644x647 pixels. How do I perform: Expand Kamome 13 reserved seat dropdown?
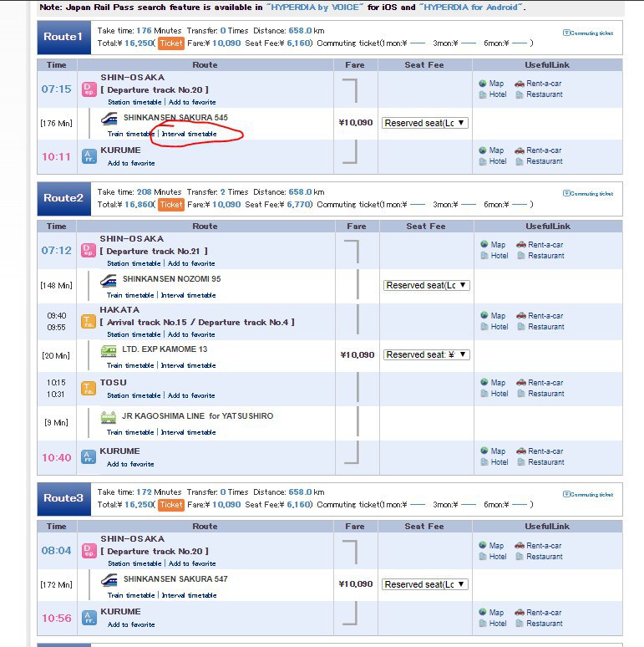[x=426, y=354]
